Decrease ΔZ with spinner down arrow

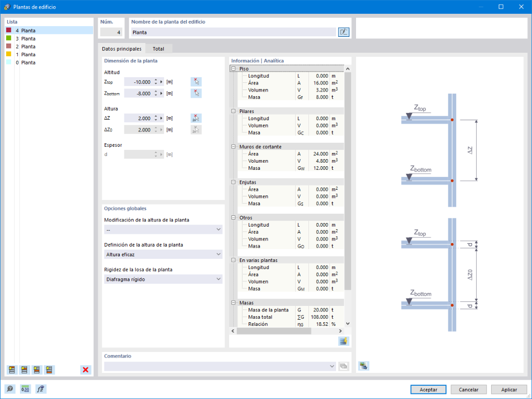[156, 120]
